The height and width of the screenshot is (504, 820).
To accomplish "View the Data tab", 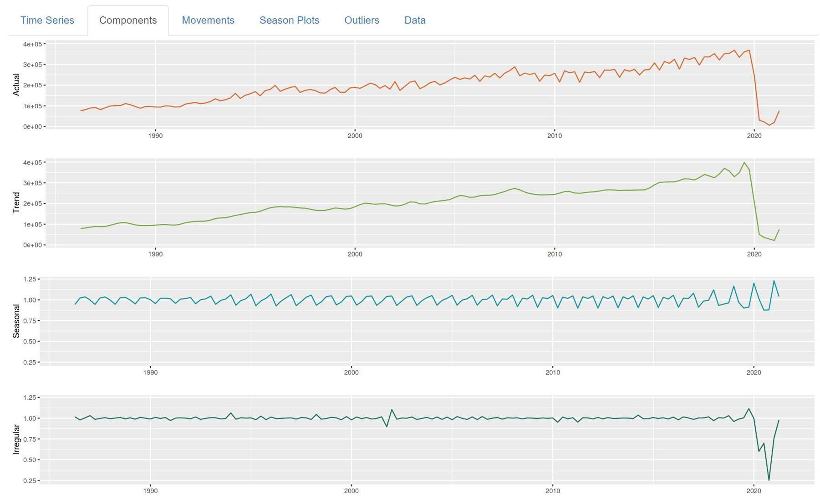I will click(415, 20).
